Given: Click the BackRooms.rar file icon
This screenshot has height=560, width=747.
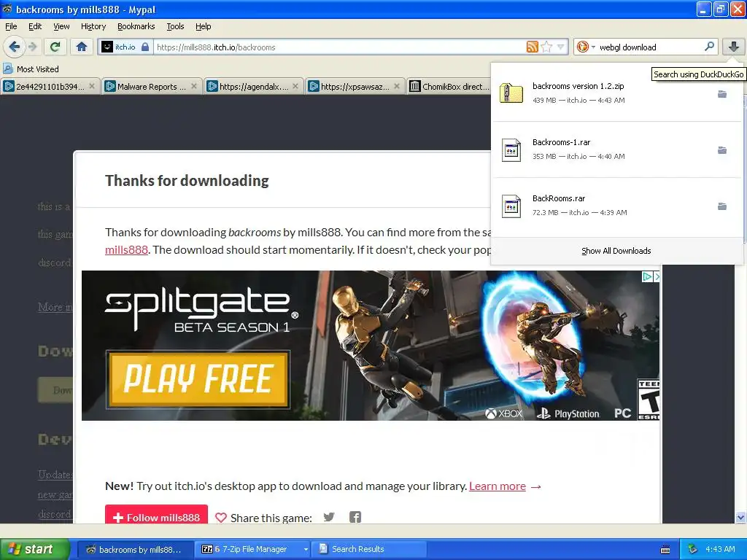Looking at the screenshot, I should point(511,206).
